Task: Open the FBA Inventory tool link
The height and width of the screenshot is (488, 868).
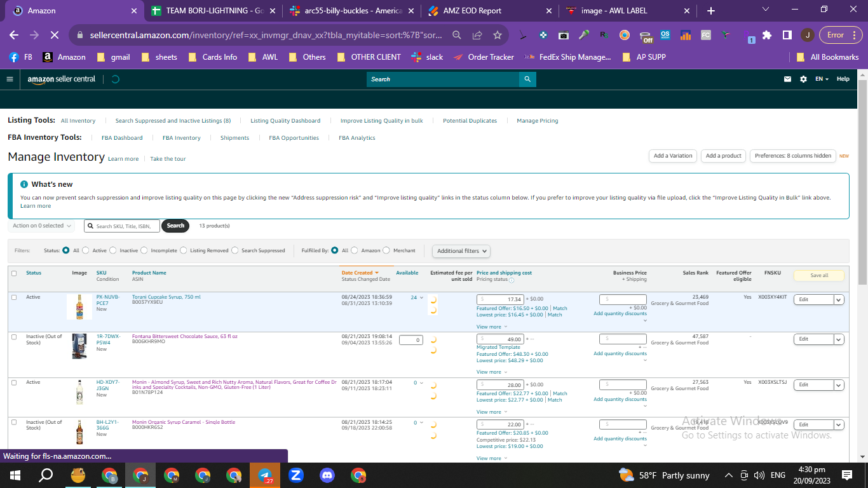Action: pyautogui.click(x=182, y=138)
